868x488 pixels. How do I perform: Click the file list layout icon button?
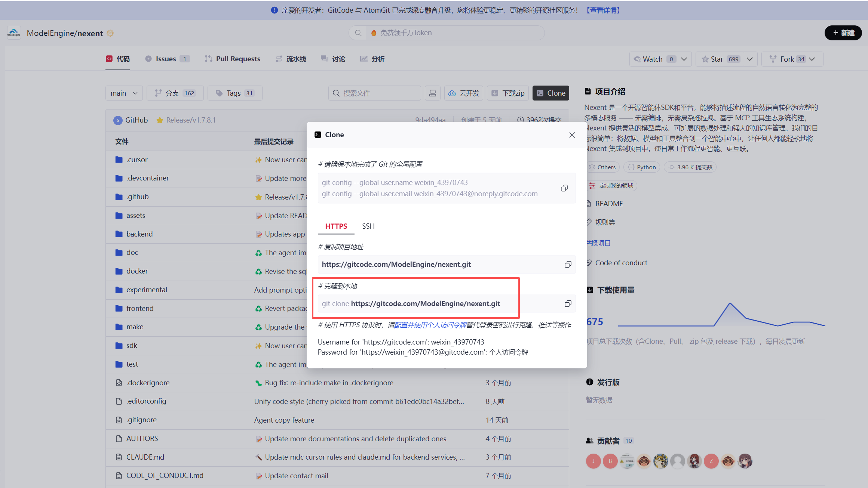coord(433,93)
